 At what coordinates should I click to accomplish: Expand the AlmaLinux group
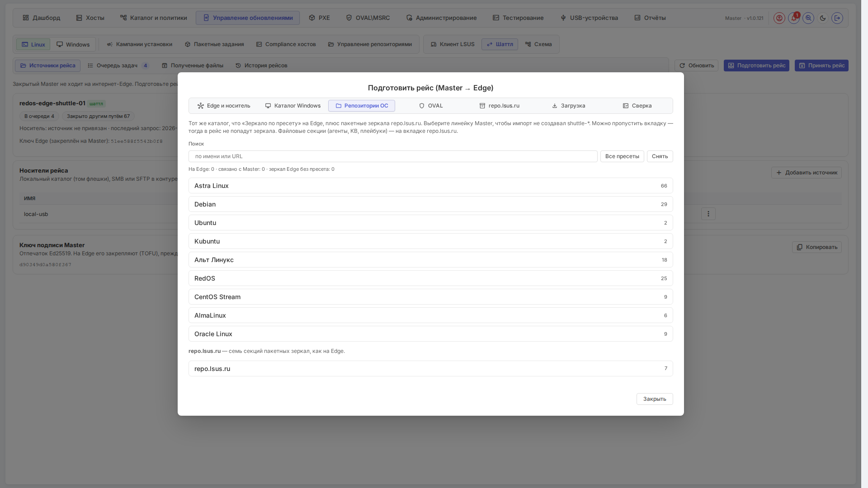(x=430, y=315)
